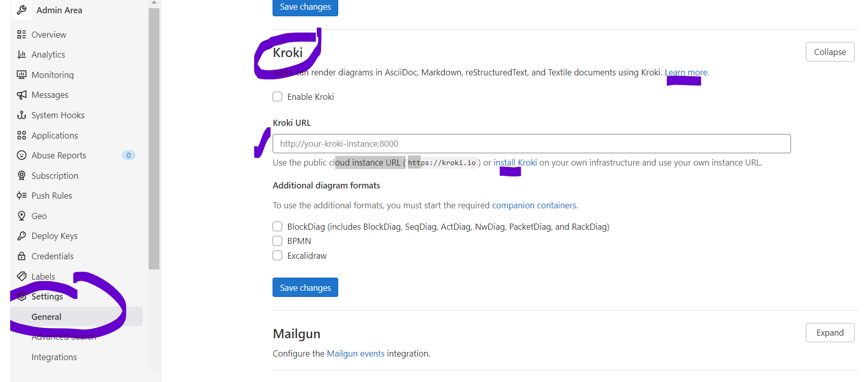Click the Deploy Keys key icon
Image resolution: width=868 pixels, height=382 pixels.
(21, 236)
